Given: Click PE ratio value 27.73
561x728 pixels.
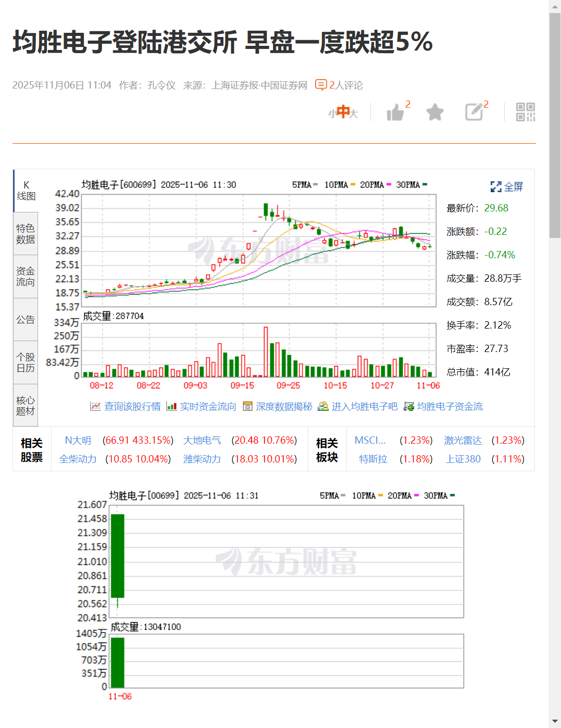Looking at the screenshot, I should 496,348.
